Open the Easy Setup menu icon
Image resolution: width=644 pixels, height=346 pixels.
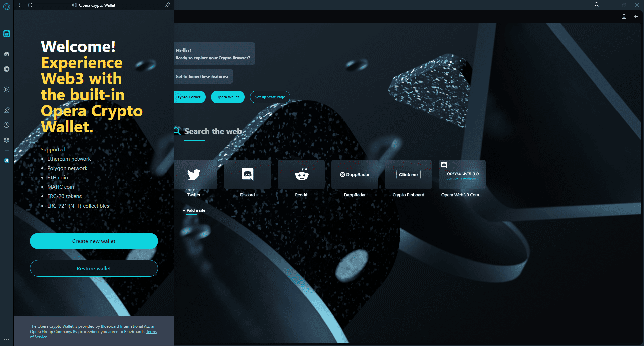coord(636,17)
